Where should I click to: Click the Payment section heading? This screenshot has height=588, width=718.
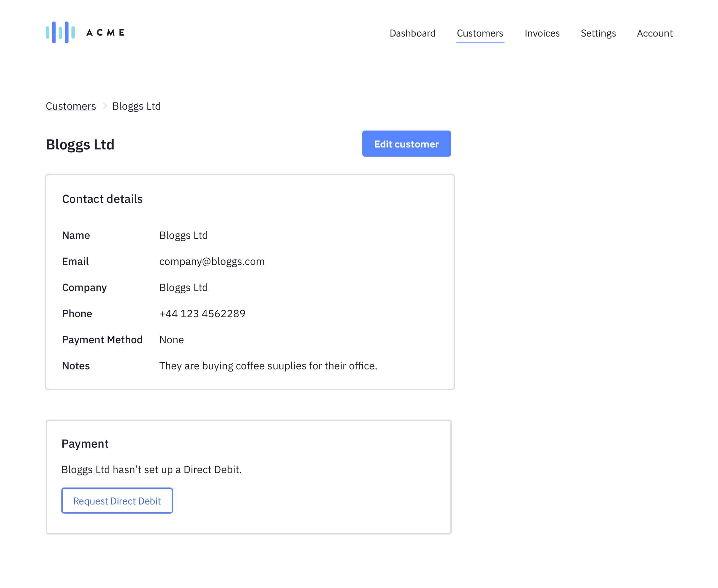[85, 443]
